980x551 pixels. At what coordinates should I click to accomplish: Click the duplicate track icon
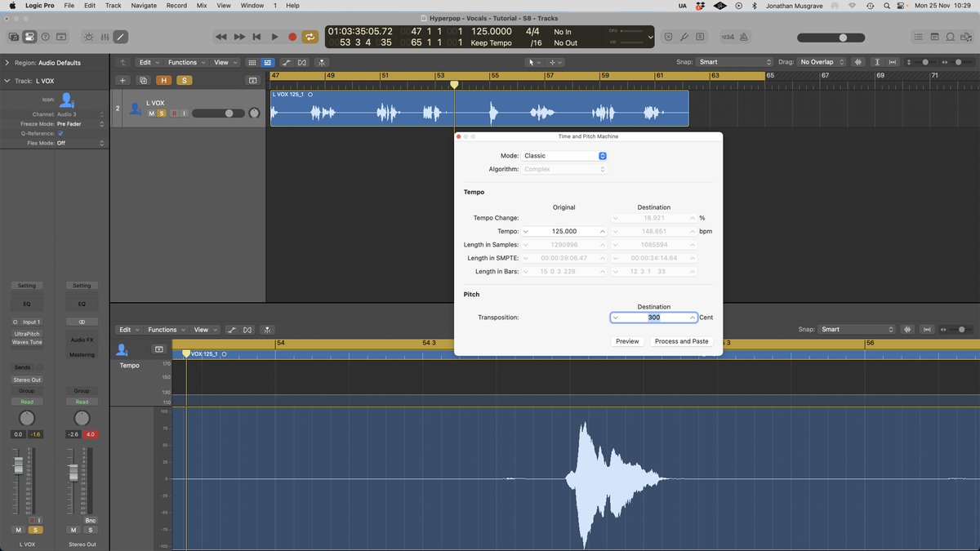click(143, 80)
